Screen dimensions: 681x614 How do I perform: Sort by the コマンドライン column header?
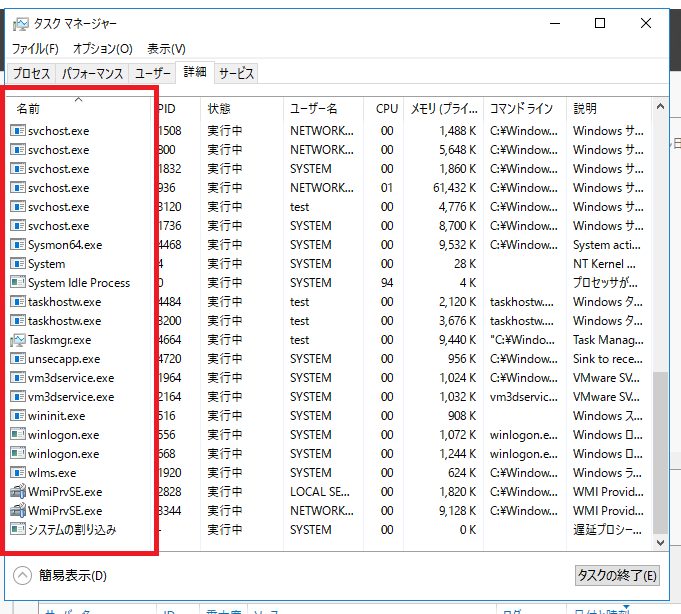pyautogui.click(x=525, y=108)
